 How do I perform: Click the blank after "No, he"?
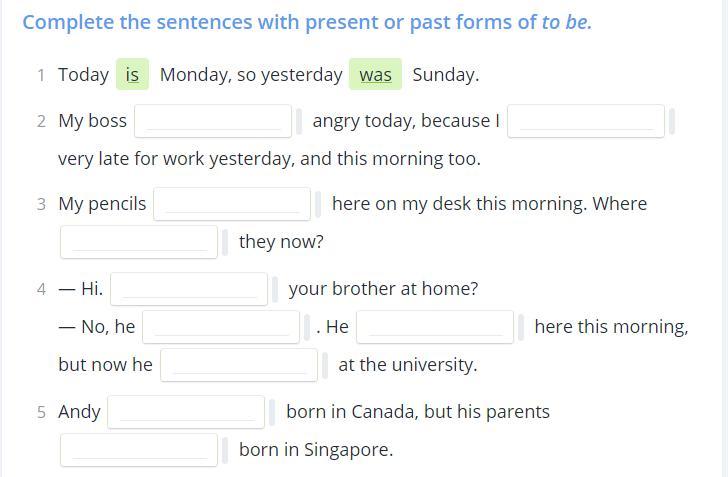pos(221,327)
